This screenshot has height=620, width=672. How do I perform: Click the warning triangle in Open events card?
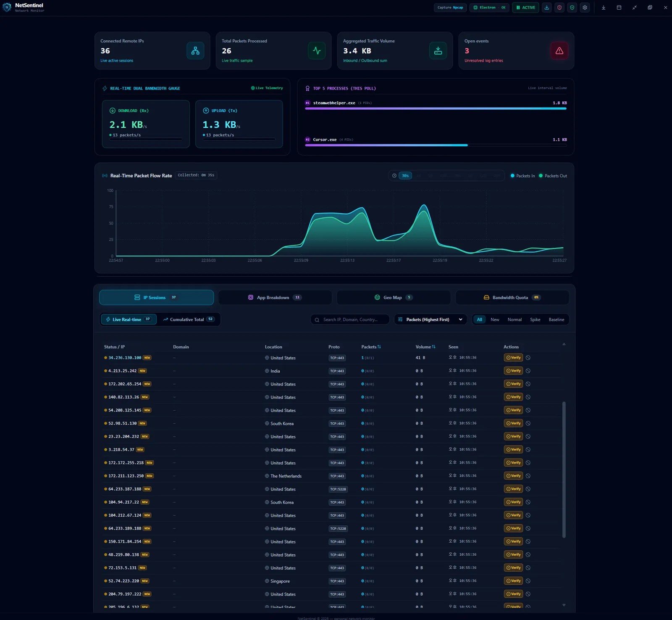point(559,51)
